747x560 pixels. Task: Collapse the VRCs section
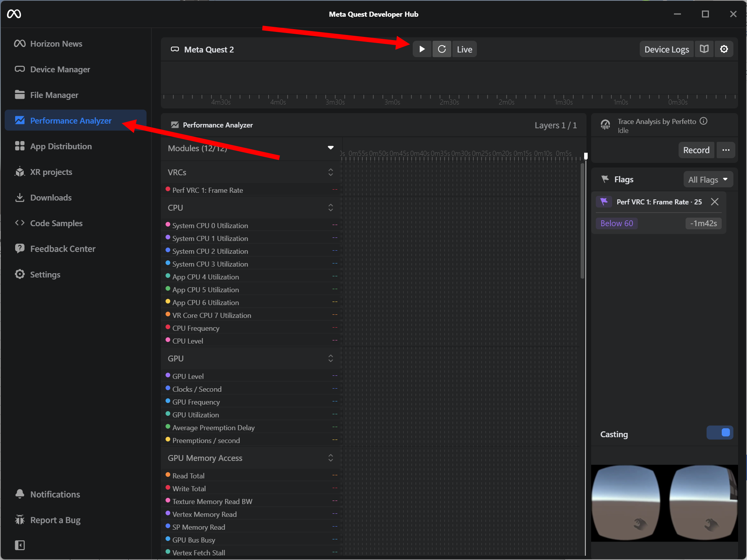click(x=331, y=172)
